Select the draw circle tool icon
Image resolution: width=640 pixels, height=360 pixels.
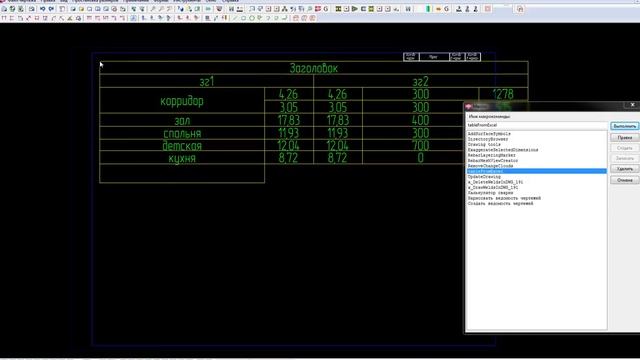(x=252, y=18)
